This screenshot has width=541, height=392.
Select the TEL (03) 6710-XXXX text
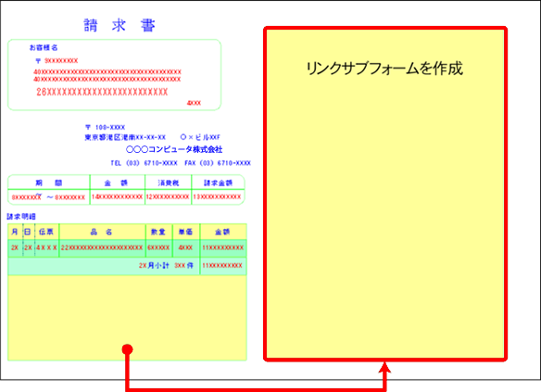pos(145,163)
